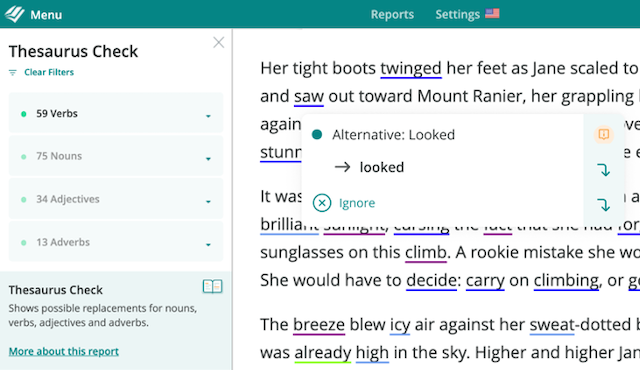Click the orange feedback icon in popup
This screenshot has width=640, height=370.
click(604, 134)
